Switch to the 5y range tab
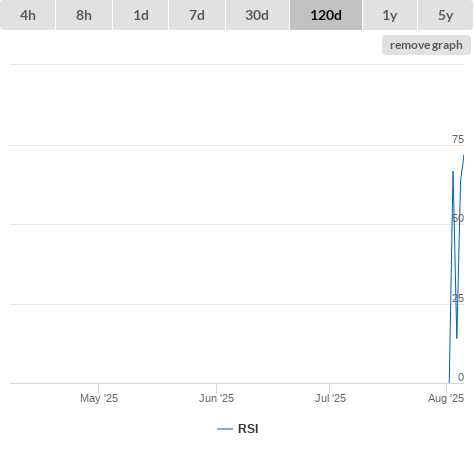 click(x=446, y=15)
